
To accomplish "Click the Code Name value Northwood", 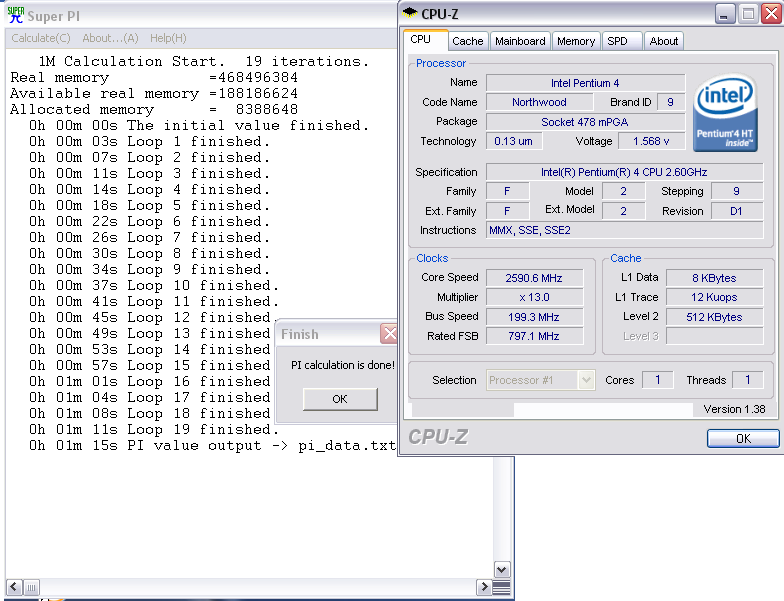I will click(539, 102).
